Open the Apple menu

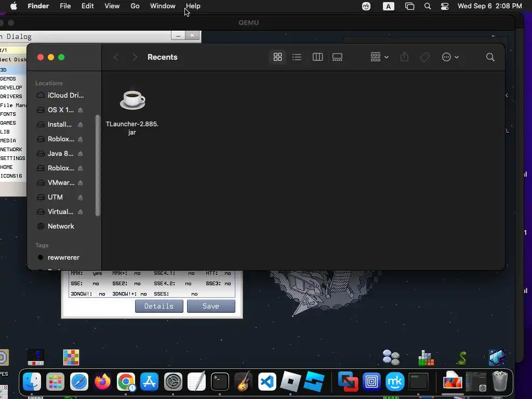tap(14, 6)
